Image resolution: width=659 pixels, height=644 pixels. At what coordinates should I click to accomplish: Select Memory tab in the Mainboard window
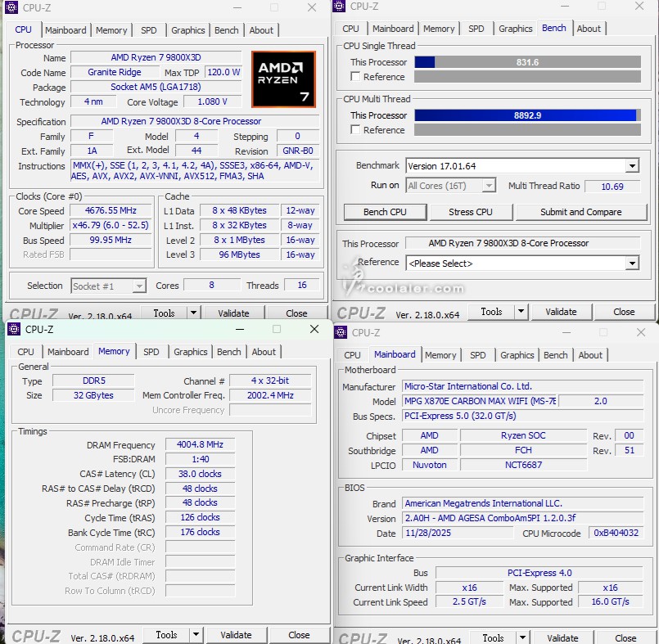tap(440, 355)
